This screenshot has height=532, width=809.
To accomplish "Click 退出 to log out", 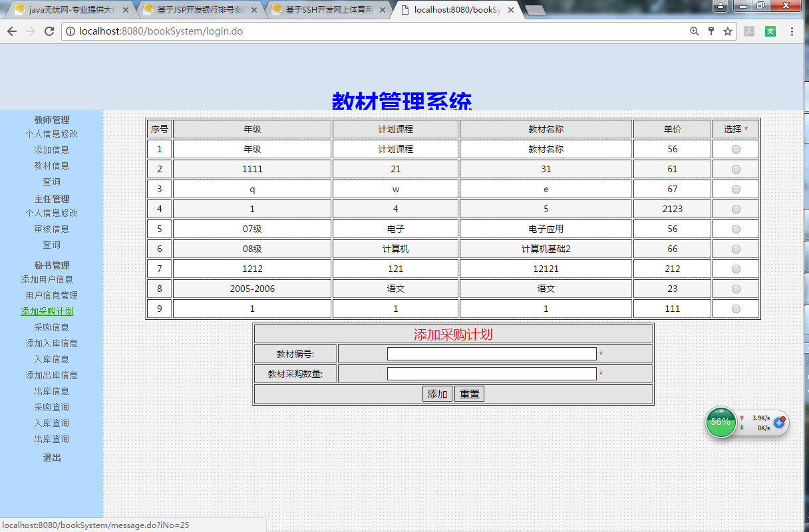I will 51,458.
